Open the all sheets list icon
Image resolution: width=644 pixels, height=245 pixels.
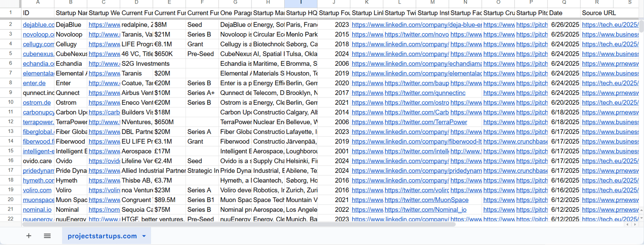(x=47, y=236)
